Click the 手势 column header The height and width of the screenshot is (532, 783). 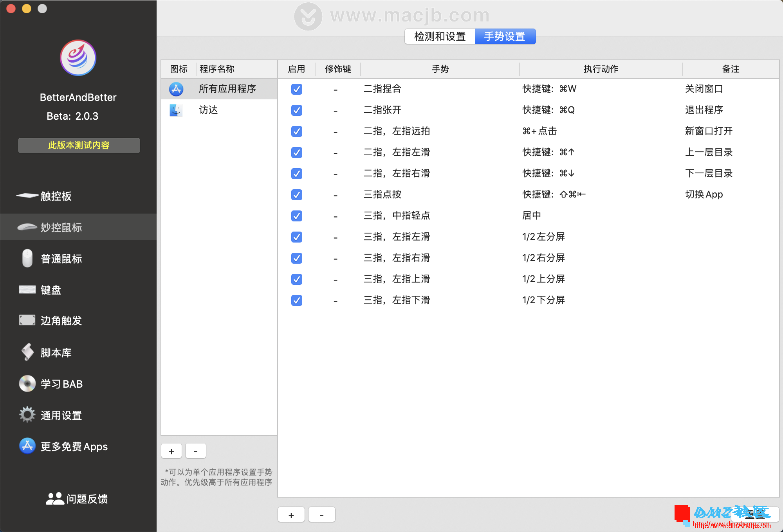coord(440,69)
